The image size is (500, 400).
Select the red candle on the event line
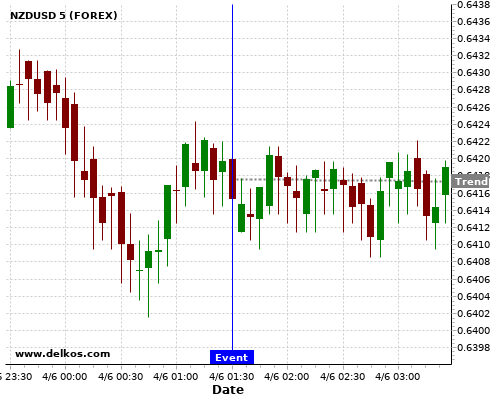tap(232, 179)
